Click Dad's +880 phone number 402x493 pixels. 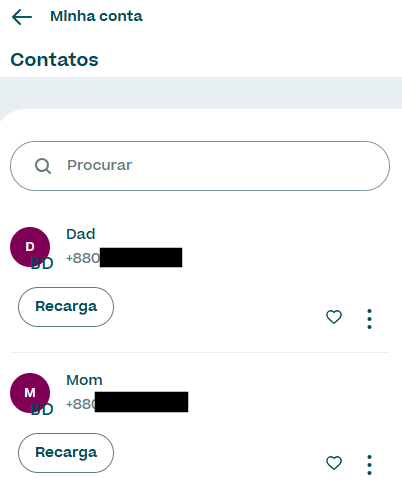124,258
